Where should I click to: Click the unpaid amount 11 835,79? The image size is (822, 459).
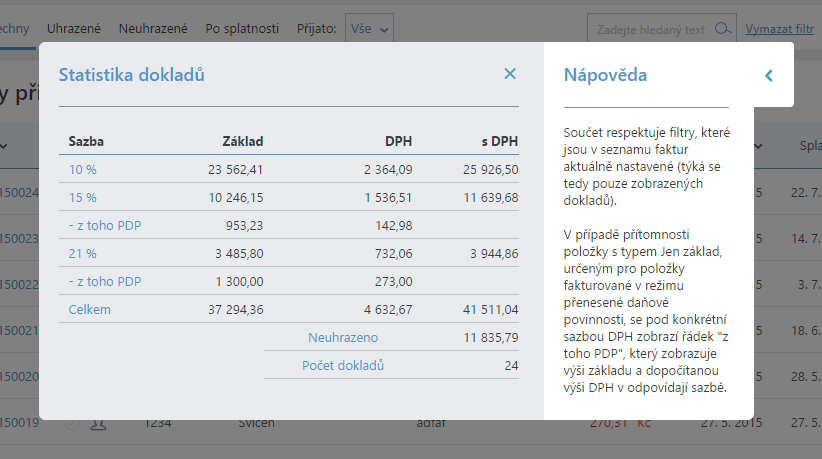pos(491,337)
